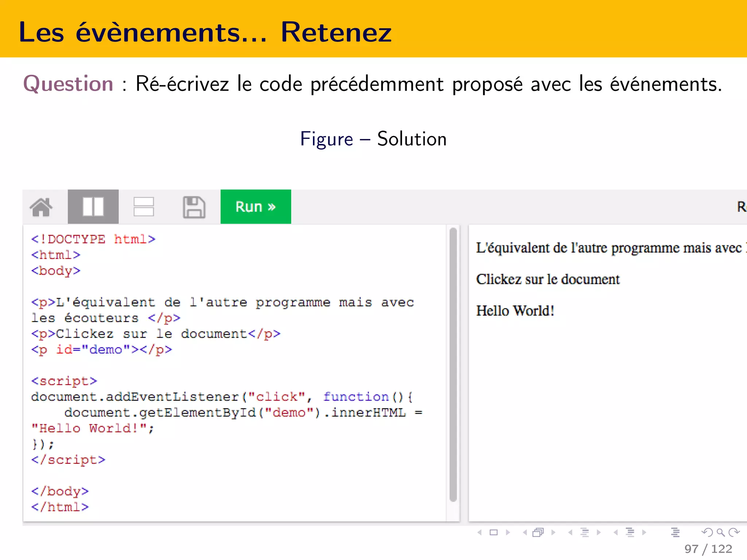Click the purple 'Question' heading word
This screenshot has width=747, height=560.
pyautogui.click(x=68, y=83)
